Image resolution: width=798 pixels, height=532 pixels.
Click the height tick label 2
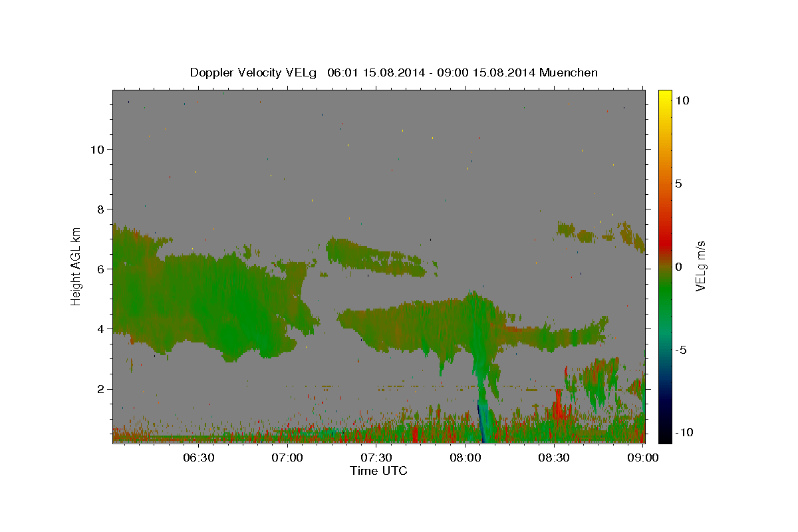[x=100, y=388]
